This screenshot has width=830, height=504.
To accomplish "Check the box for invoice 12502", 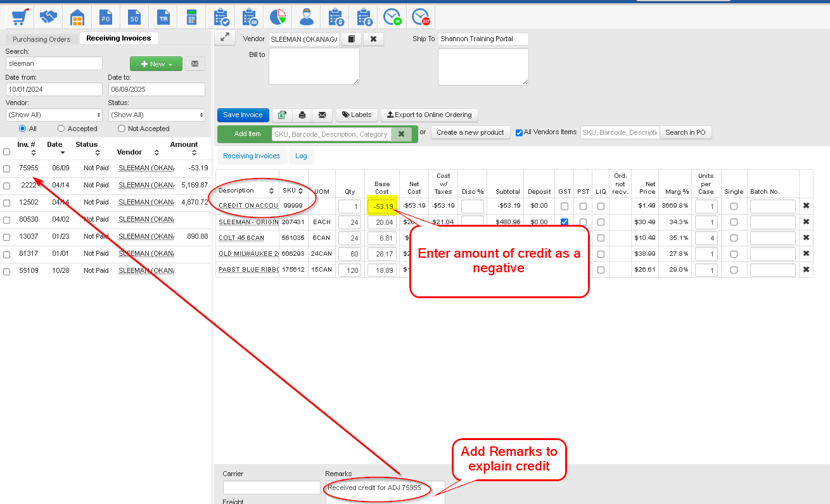I will point(6,203).
